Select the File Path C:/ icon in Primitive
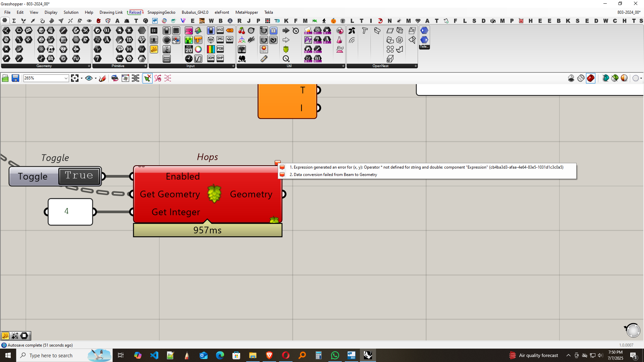Viewport: 644px width, 362px height. pos(142,49)
